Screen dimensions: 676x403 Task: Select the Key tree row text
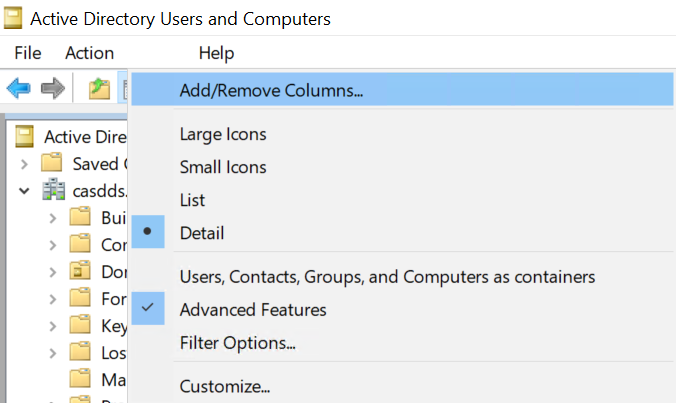[x=114, y=326]
